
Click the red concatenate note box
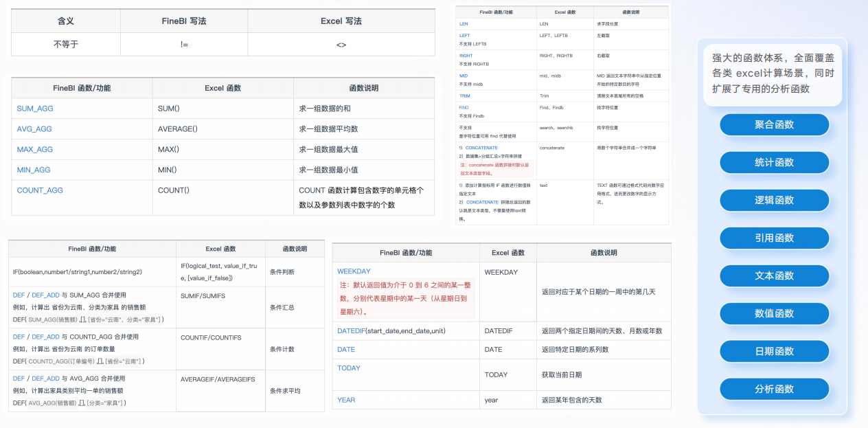(x=496, y=169)
